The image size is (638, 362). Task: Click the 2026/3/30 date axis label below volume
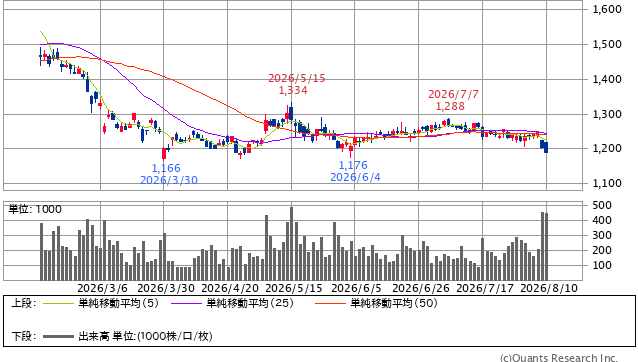coord(166,288)
